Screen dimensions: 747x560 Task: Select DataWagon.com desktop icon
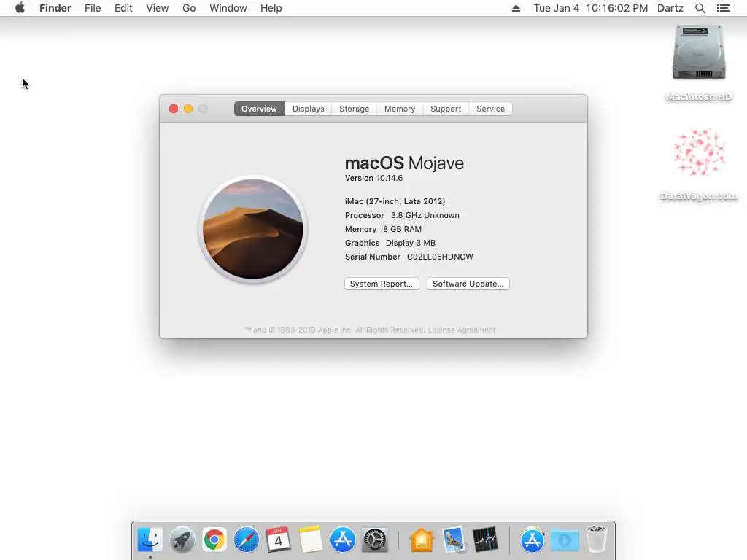699,152
